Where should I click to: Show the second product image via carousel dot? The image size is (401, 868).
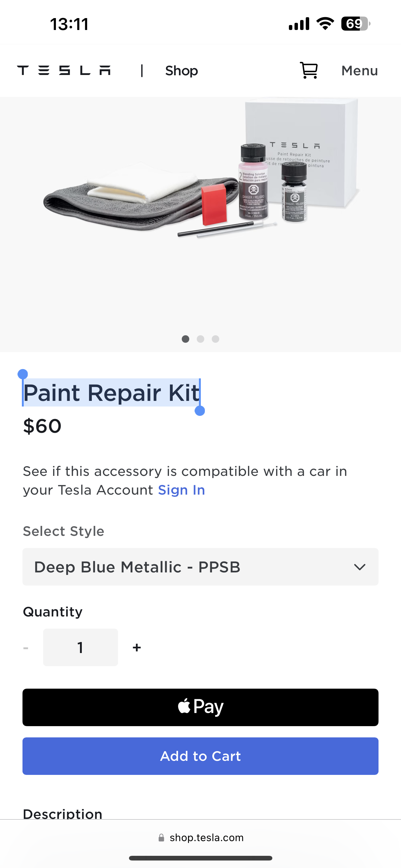pyautogui.click(x=200, y=339)
